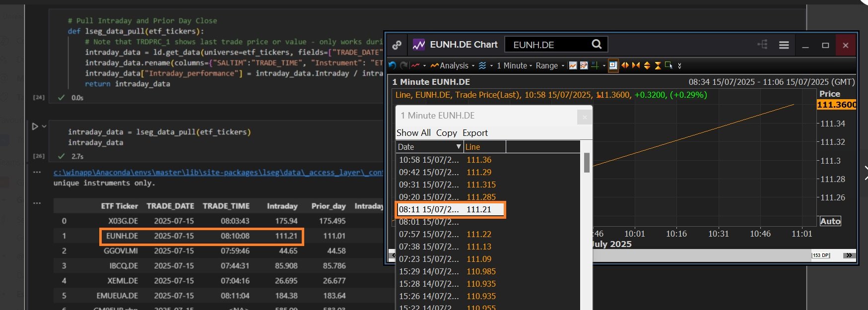Click Show All in the data popup
Screen dimensions: 868x310
pos(413,133)
